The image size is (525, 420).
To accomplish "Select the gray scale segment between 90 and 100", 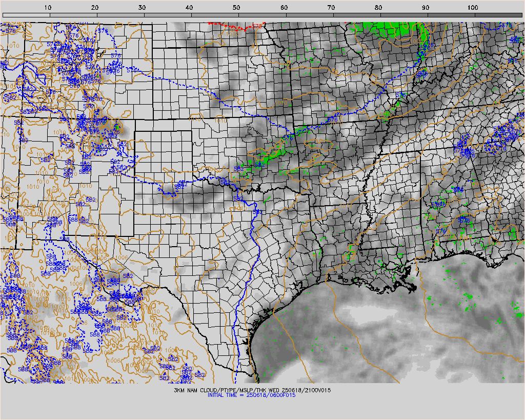I will [x=452, y=15].
